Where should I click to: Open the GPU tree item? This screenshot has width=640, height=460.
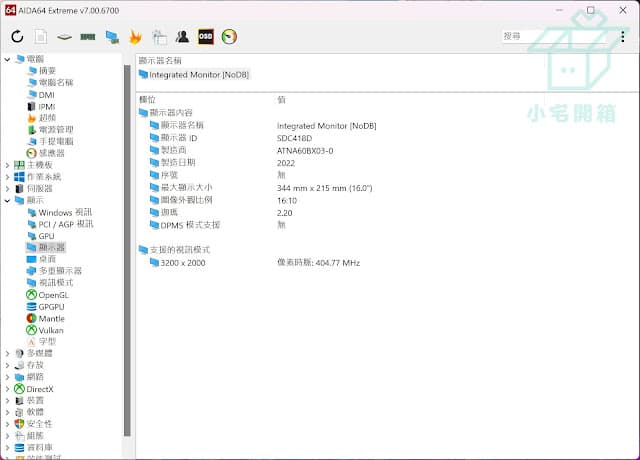[41, 236]
